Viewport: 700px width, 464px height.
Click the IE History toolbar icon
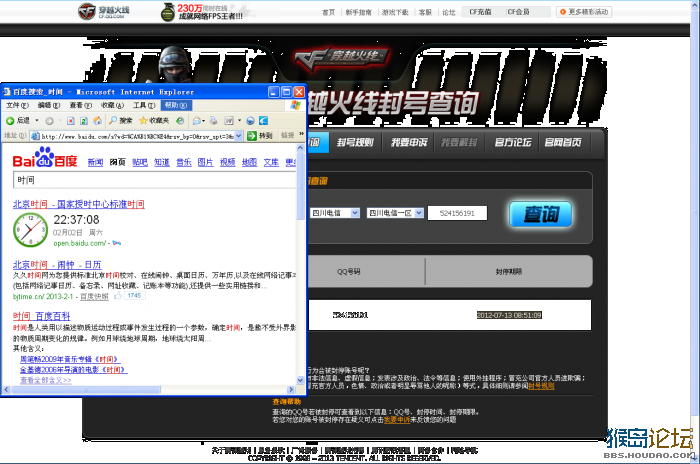tap(180, 121)
